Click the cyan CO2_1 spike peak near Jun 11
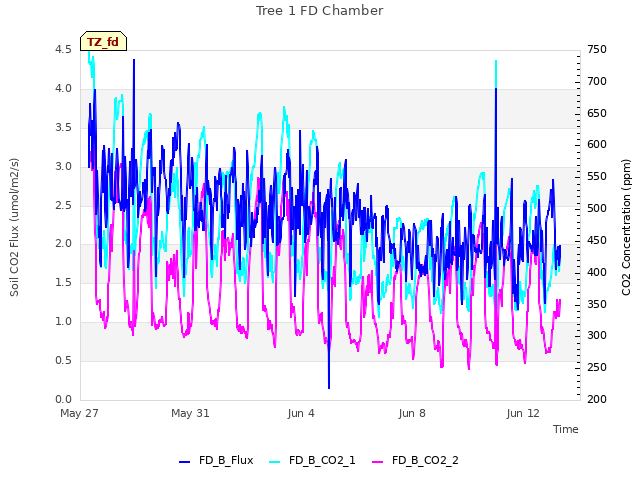Viewport: 640px width, 480px height. pos(496,62)
